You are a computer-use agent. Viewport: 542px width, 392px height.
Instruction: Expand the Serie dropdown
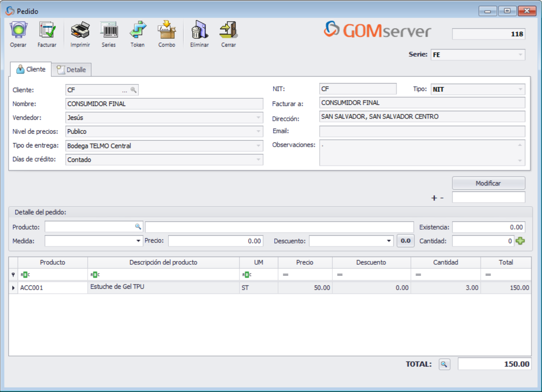[x=520, y=55]
